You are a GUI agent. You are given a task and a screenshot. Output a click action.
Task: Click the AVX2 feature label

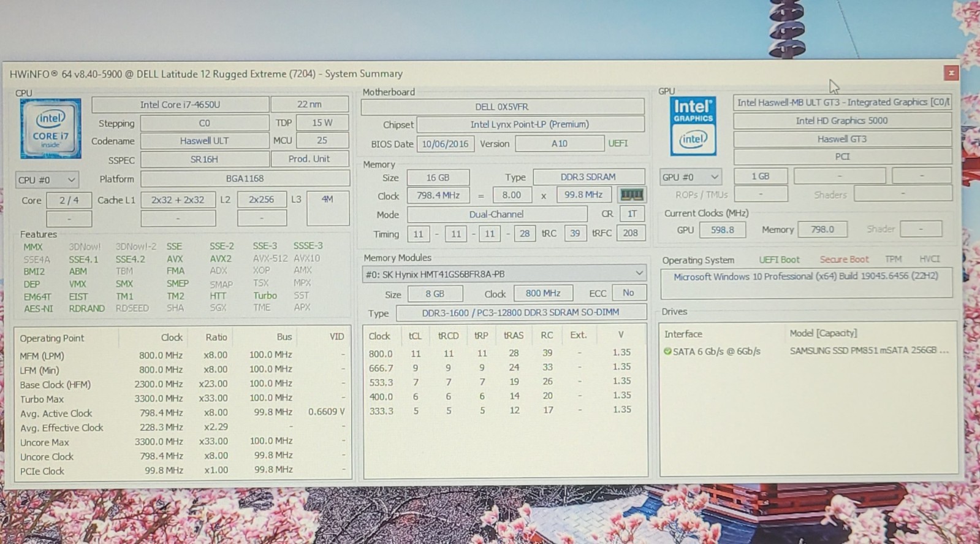coord(221,259)
